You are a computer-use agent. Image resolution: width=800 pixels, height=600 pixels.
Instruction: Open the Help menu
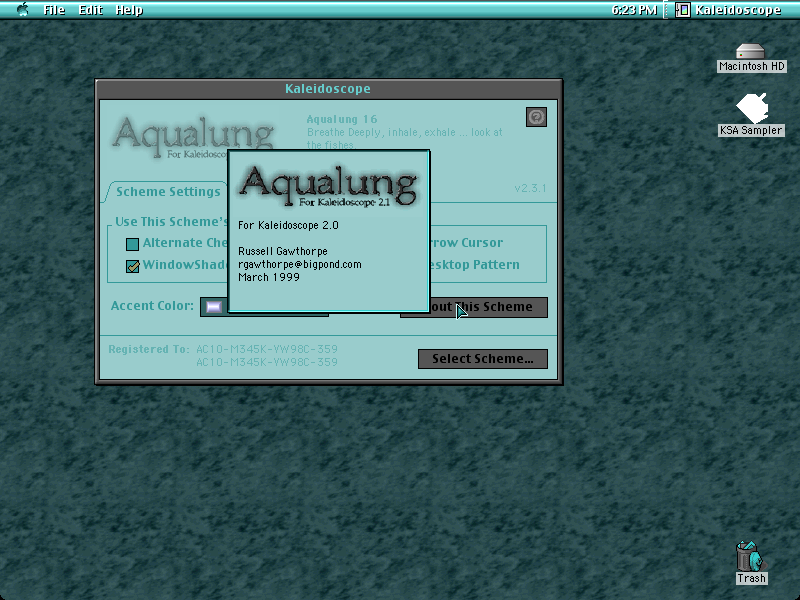coord(129,10)
